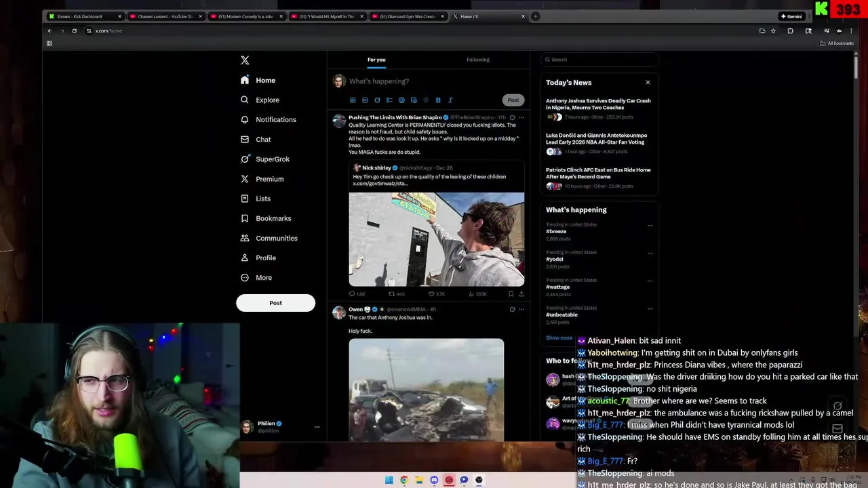Image resolution: width=868 pixels, height=488 pixels.
Task: Click Grok icon on Brian Shapiro's post
Action: (512, 118)
